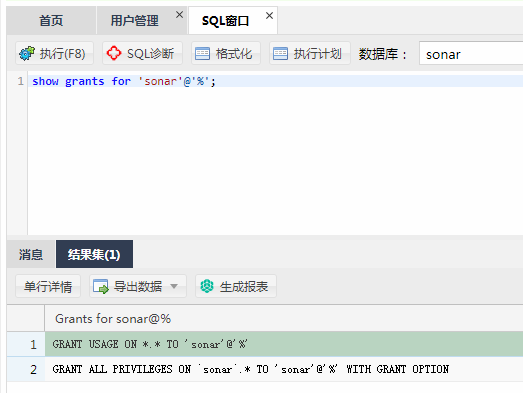523x393 pixels.
Task: Click the 导出数据 export icon
Action: pyautogui.click(x=101, y=287)
